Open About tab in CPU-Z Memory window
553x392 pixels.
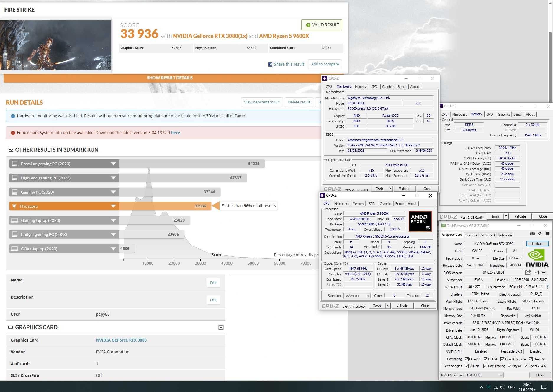tap(530, 114)
